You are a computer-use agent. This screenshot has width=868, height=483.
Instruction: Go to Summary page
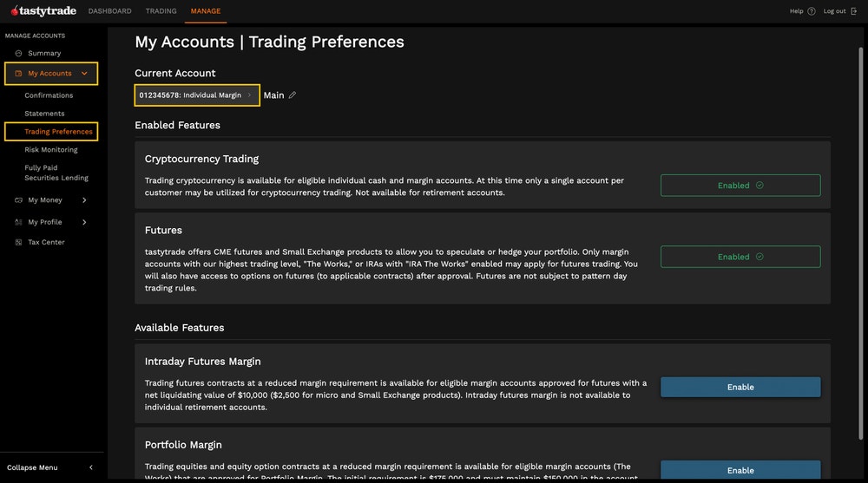(44, 53)
